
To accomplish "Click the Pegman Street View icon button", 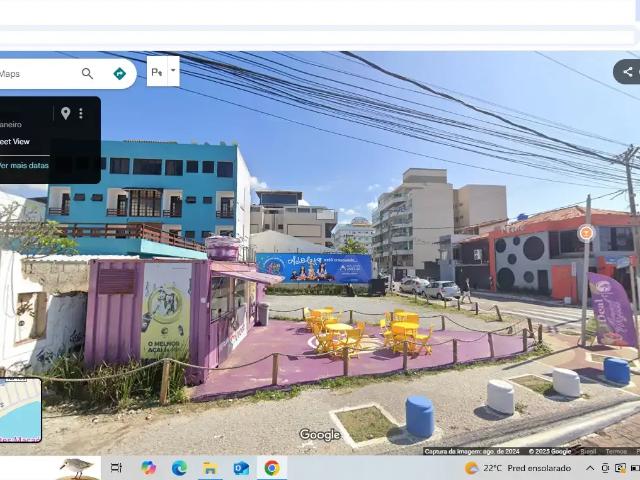I will point(157,72).
